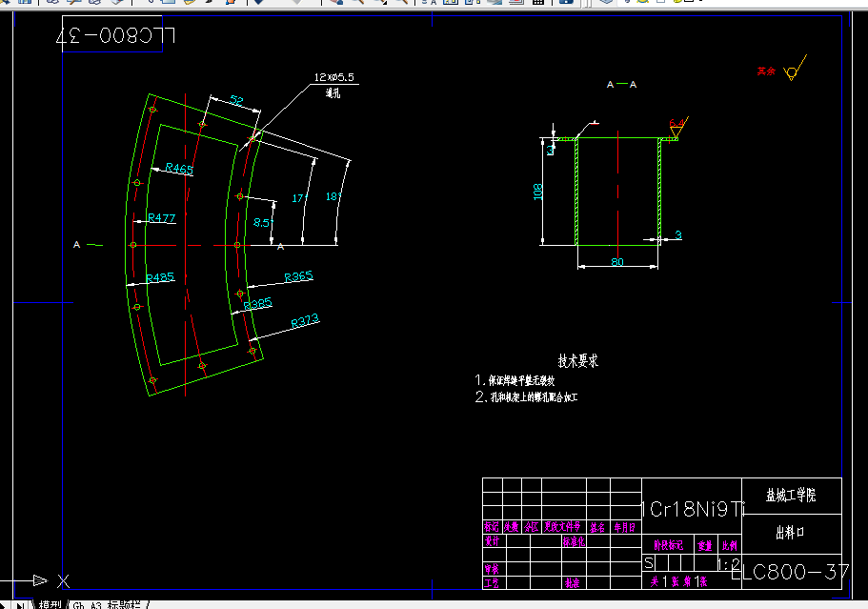Click the right A section cut mark

(x=281, y=247)
